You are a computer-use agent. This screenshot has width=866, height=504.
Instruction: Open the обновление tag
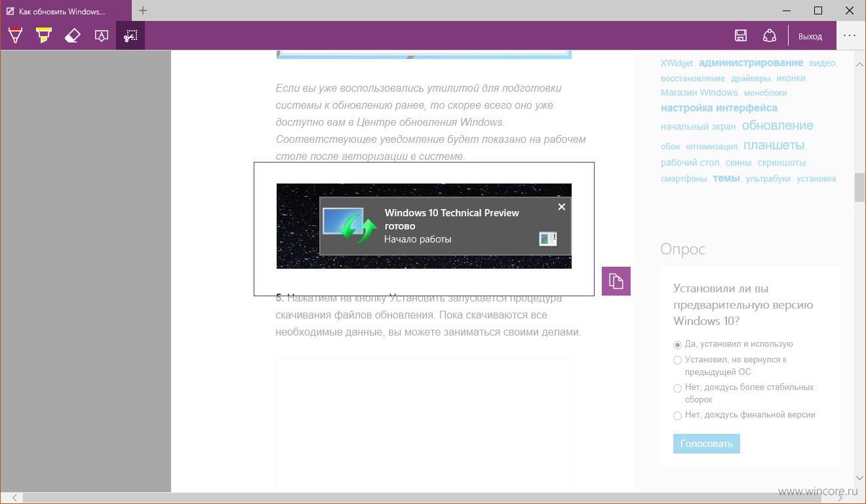(777, 125)
